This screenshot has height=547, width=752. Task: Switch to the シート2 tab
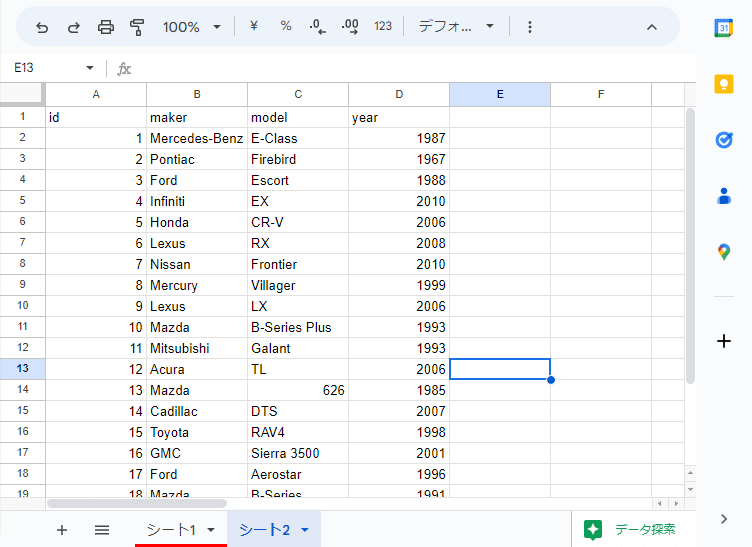click(x=264, y=530)
